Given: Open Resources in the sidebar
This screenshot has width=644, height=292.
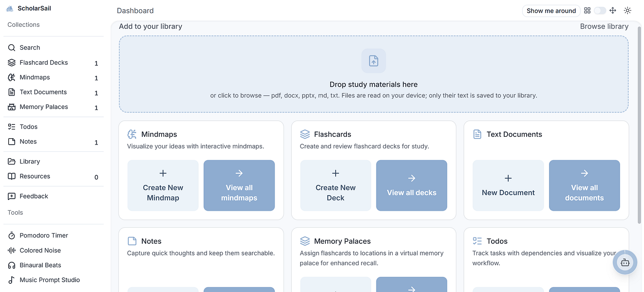Looking at the screenshot, I should (x=54, y=176).
